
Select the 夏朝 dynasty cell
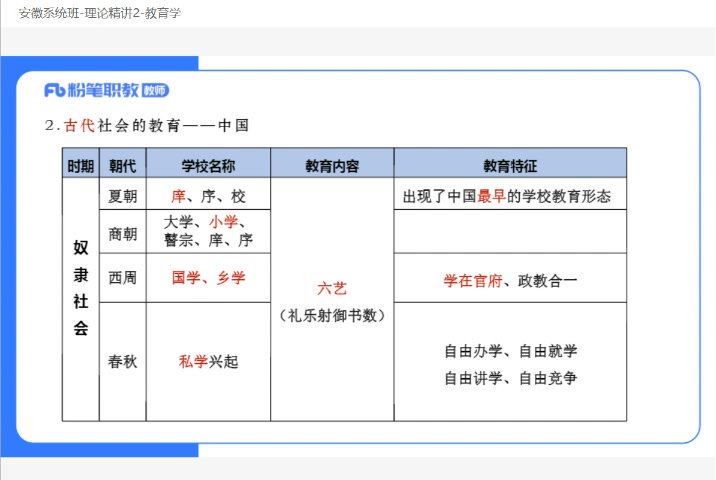pyautogui.click(x=122, y=196)
